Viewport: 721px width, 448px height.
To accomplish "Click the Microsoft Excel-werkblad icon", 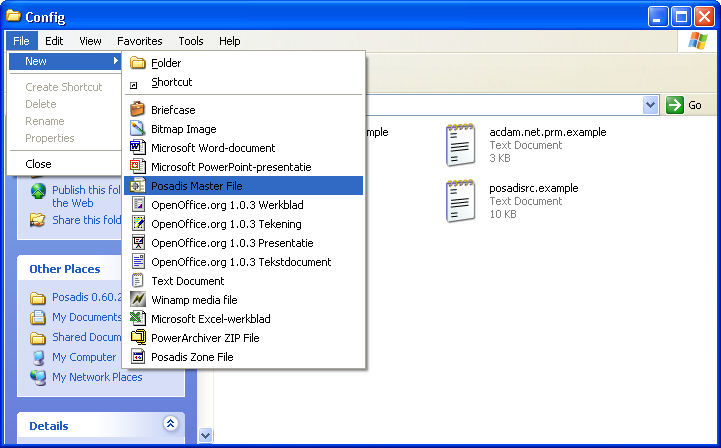I will click(138, 319).
